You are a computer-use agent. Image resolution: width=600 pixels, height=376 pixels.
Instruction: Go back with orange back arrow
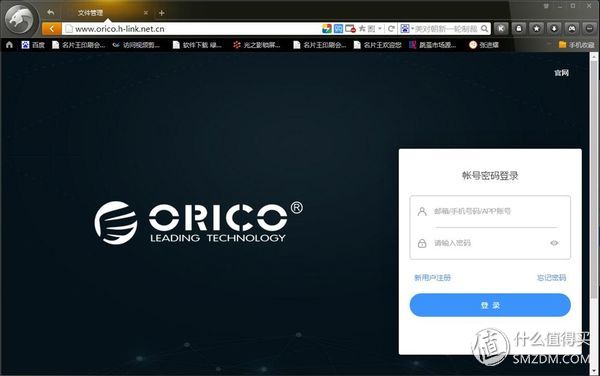click(x=52, y=29)
